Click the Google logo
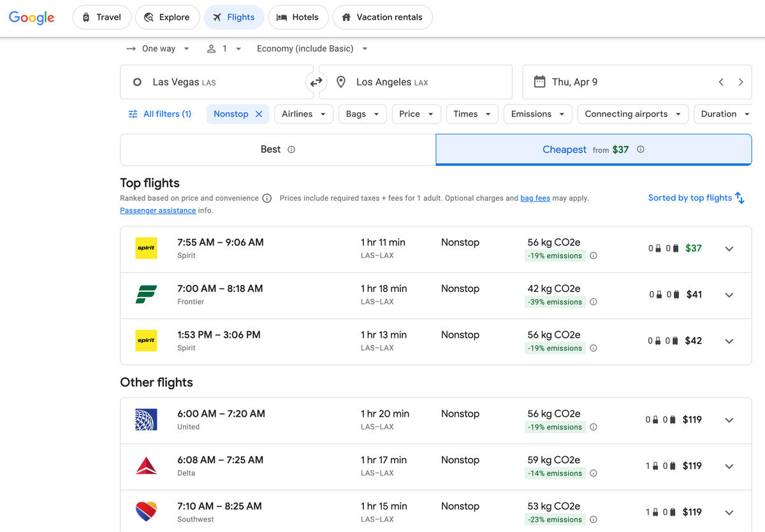765x532 pixels. (x=31, y=17)
